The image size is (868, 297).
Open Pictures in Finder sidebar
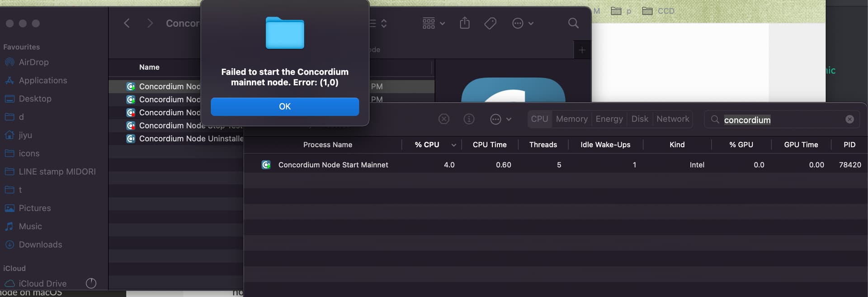coord(28,208)
